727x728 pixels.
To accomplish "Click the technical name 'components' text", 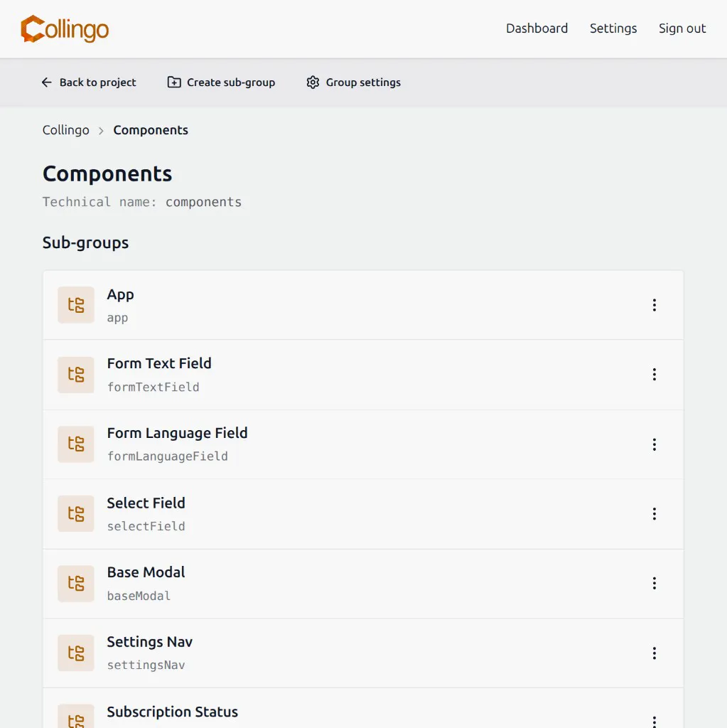I will 203,202.
